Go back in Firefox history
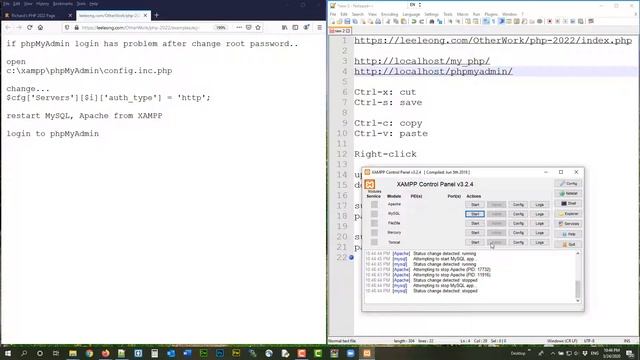Viewport: 640px width, 360px height. click(x=8, y=27)
